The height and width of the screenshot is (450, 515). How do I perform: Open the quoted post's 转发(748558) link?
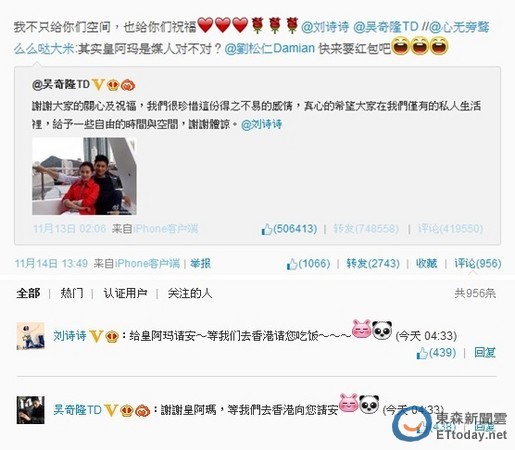click(366, 229)
